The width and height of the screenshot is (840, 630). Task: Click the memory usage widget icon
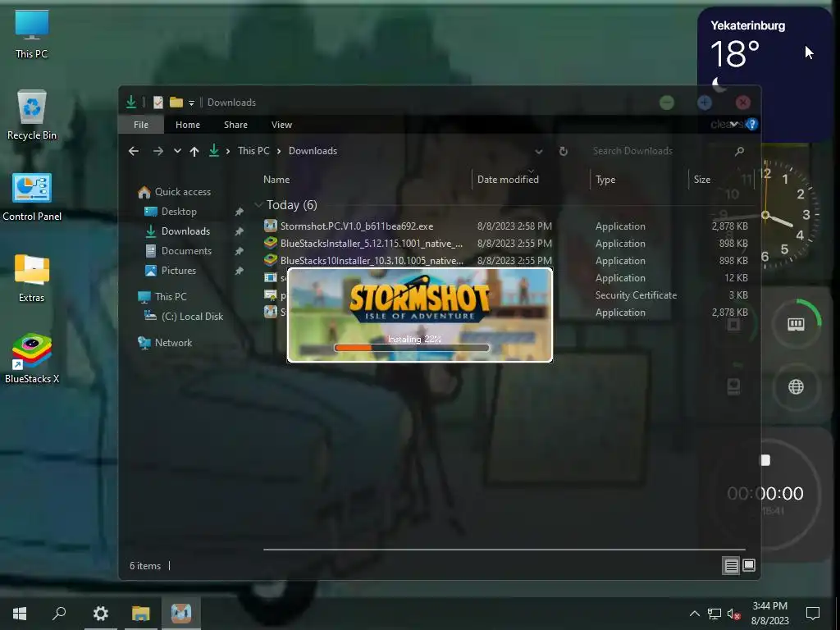796,324
